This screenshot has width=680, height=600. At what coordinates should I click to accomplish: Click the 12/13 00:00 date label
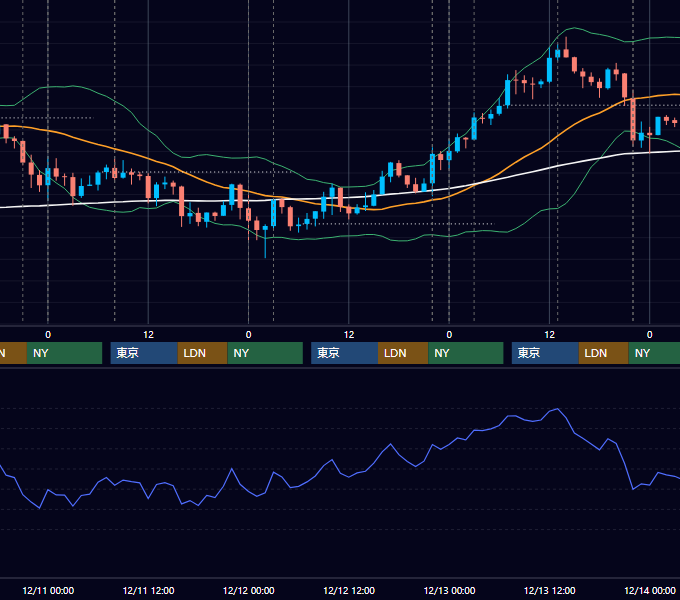(x=449, y=590)
